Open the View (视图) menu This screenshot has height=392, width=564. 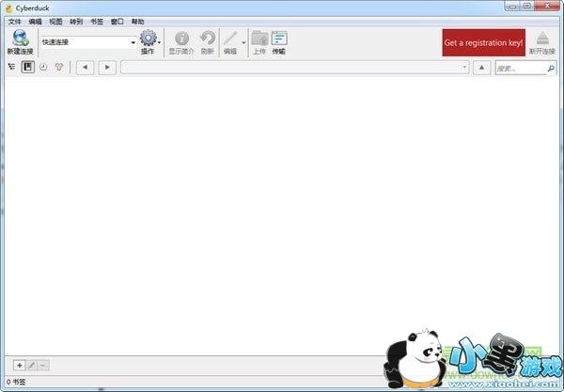point(55,22)
